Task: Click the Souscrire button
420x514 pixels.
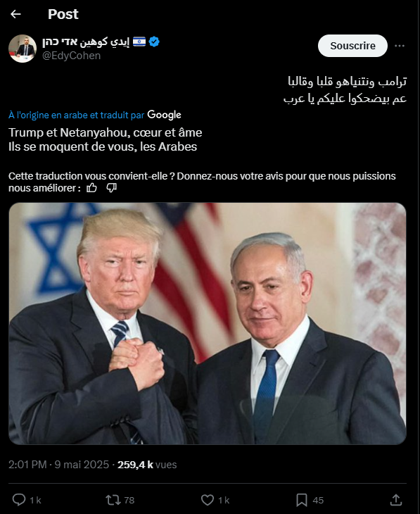Action: [x=352, y=46]
